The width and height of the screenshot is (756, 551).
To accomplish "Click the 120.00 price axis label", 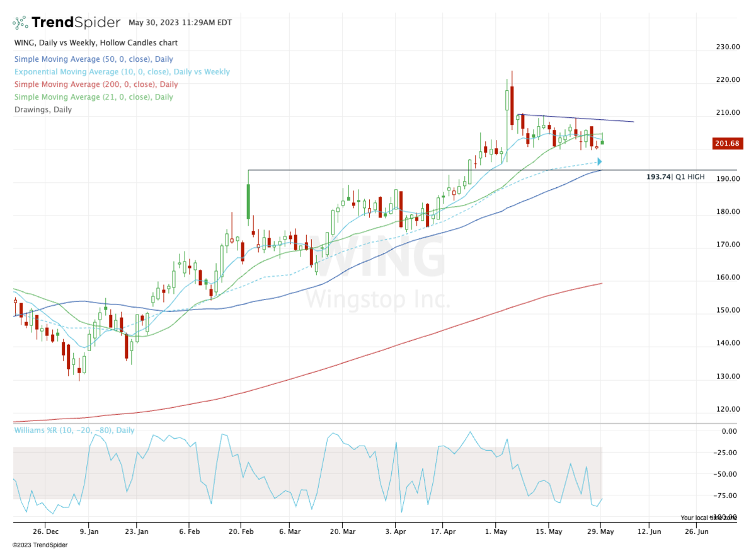I will pyautogui.click(x=727, y=409).
